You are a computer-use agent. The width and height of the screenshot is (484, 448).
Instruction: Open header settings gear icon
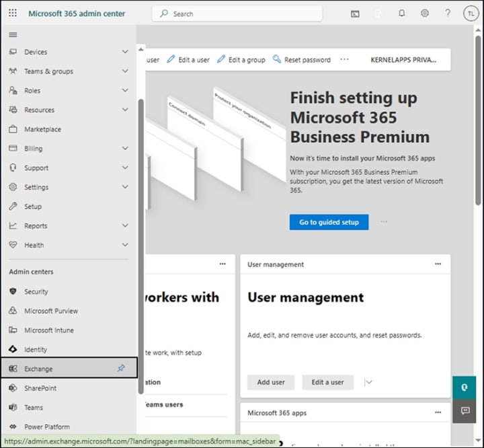point(425,13)
